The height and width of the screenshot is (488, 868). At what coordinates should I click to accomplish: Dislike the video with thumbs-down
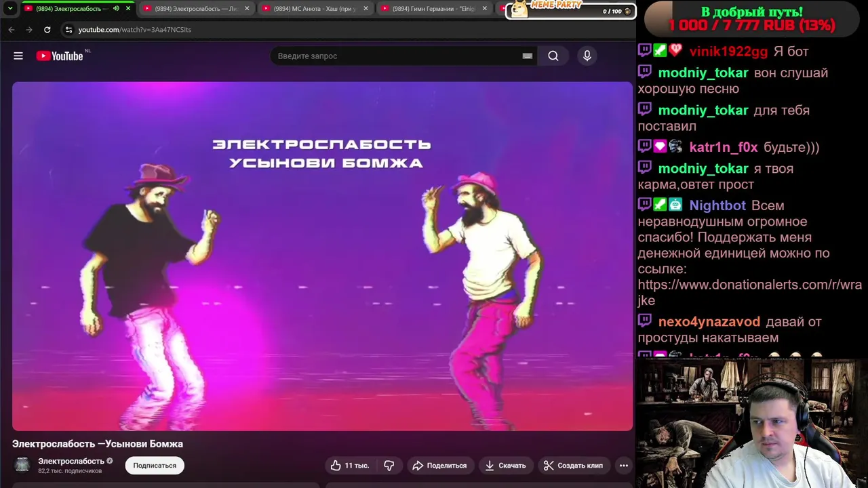(389, 466)
